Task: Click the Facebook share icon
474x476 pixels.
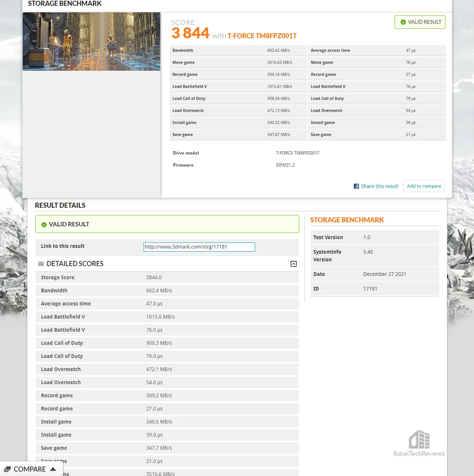Action: (x=356, y=186)
